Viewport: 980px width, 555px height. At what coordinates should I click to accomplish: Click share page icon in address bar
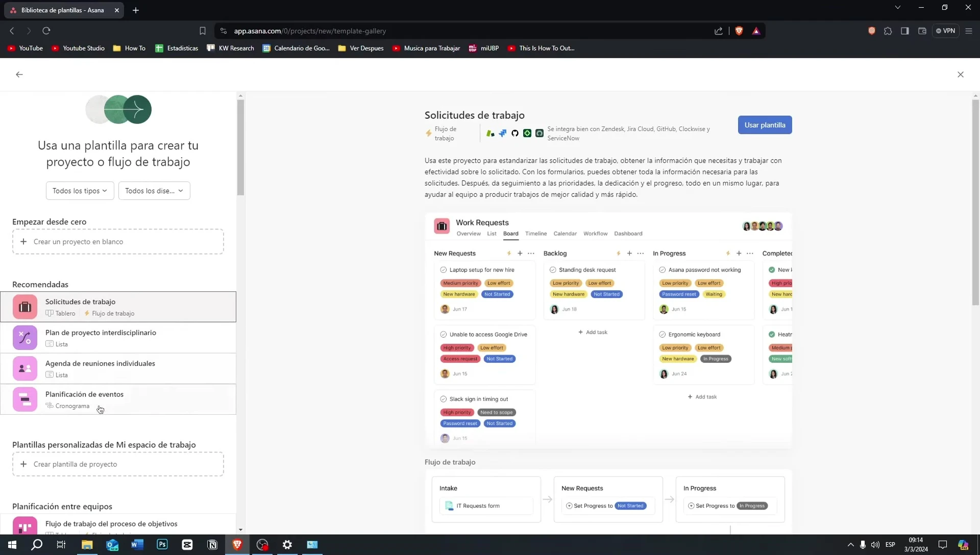719,31
